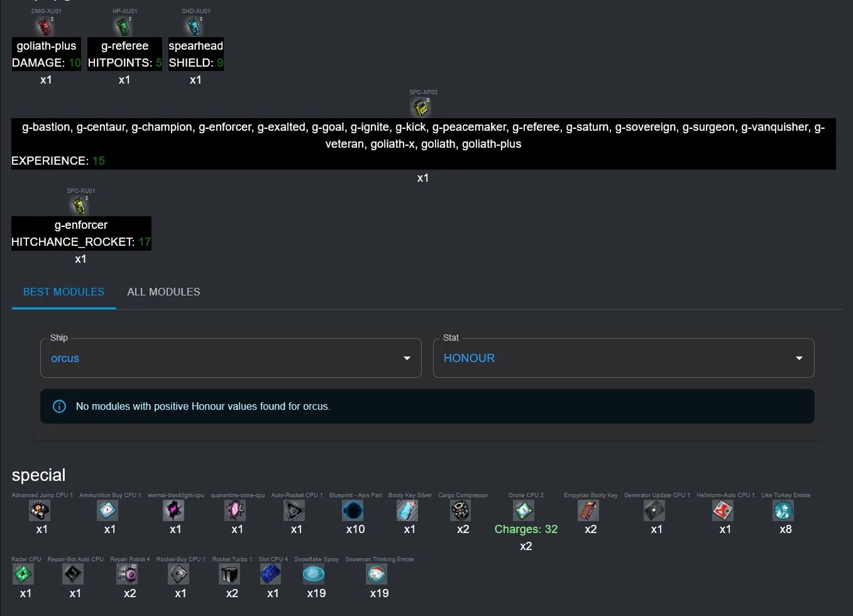This screenshot has height=616, width=853.
Task: Open the Ship dropdown showing orcus
Action: coord(231,358)
